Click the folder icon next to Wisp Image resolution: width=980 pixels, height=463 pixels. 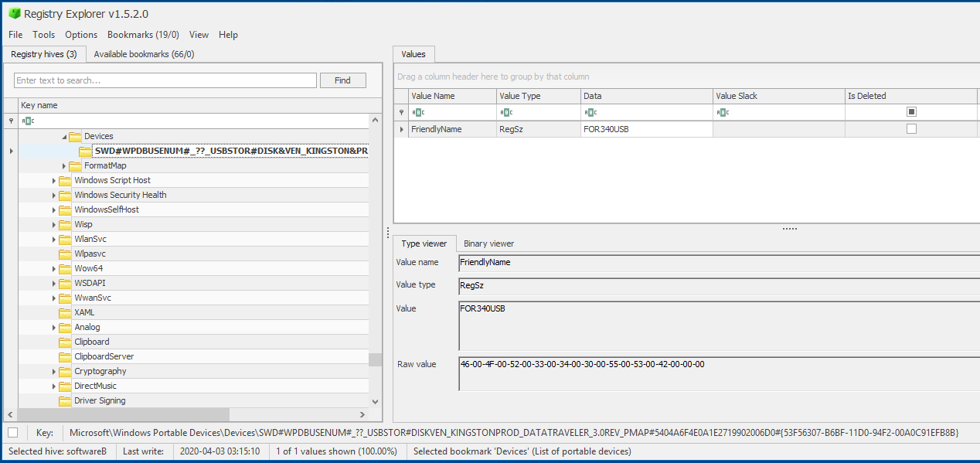coord(65,225)
